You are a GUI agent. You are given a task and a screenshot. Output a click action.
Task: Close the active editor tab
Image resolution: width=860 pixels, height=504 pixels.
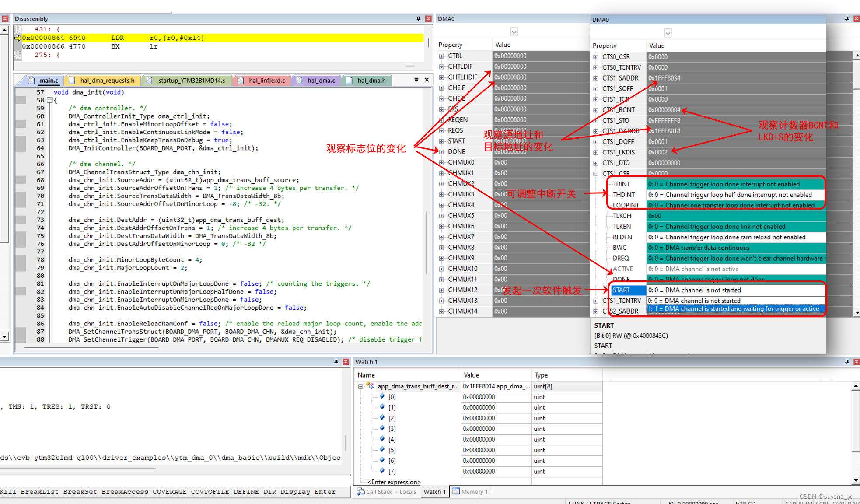pyautogui.click(x=427, y=80)
